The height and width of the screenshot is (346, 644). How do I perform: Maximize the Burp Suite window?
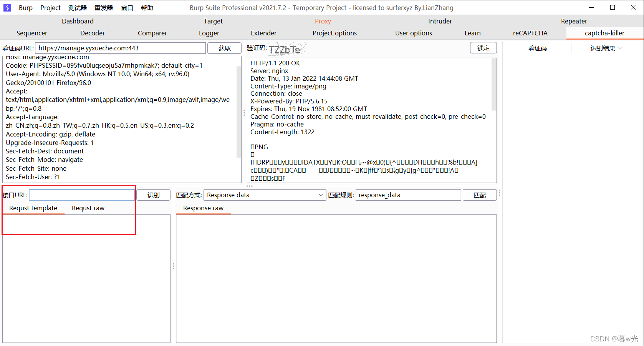pyautogui.click(x=613, y=7)
